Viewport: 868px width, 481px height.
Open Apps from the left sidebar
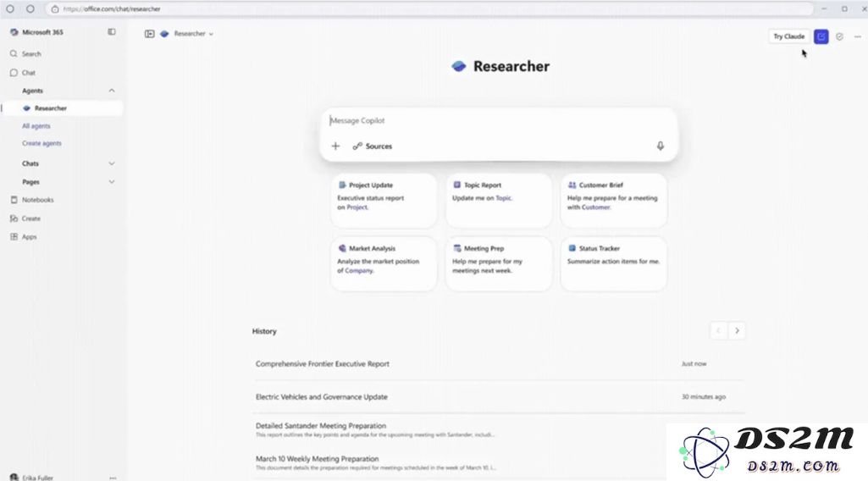[x=29, y=237]
